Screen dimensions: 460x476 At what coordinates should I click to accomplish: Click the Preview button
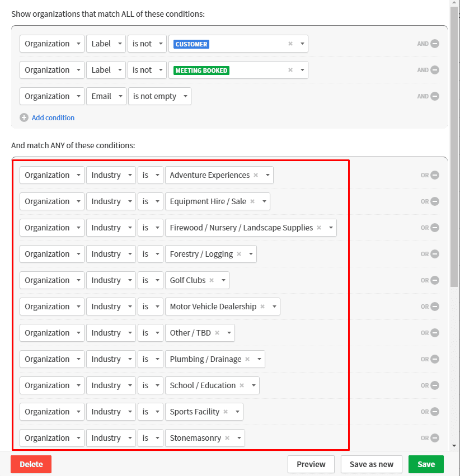click(x=311, y=464)
